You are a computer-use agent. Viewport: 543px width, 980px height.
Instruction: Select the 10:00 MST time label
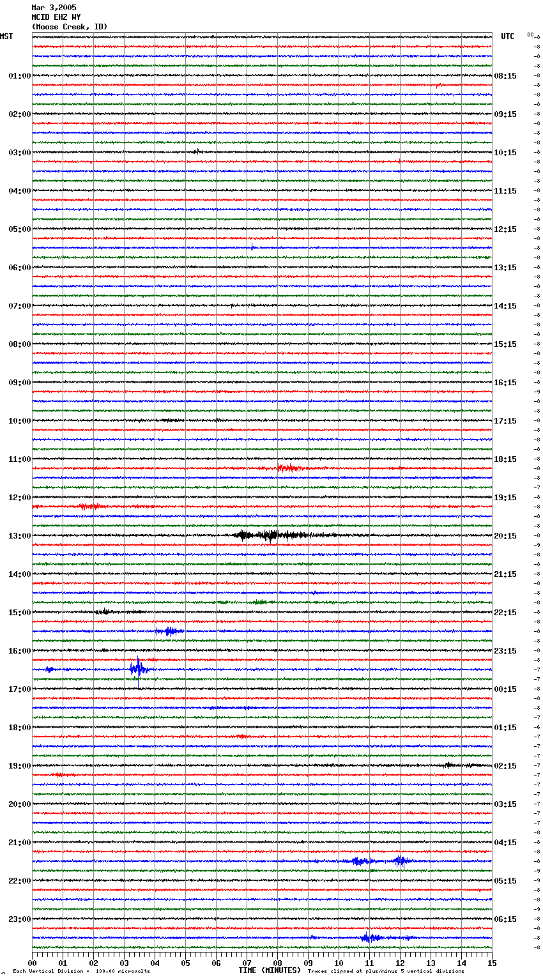click(20, 421)
